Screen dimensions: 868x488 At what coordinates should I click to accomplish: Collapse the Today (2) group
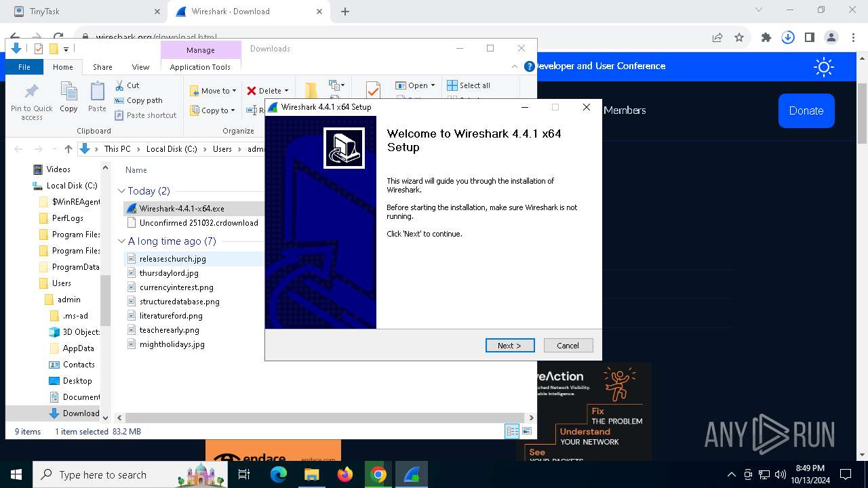pyautogui.click(x=121, y=191)
